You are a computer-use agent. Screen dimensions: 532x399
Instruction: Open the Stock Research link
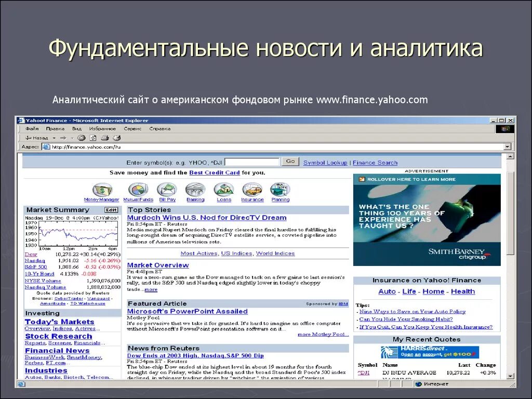pos(58,337)
